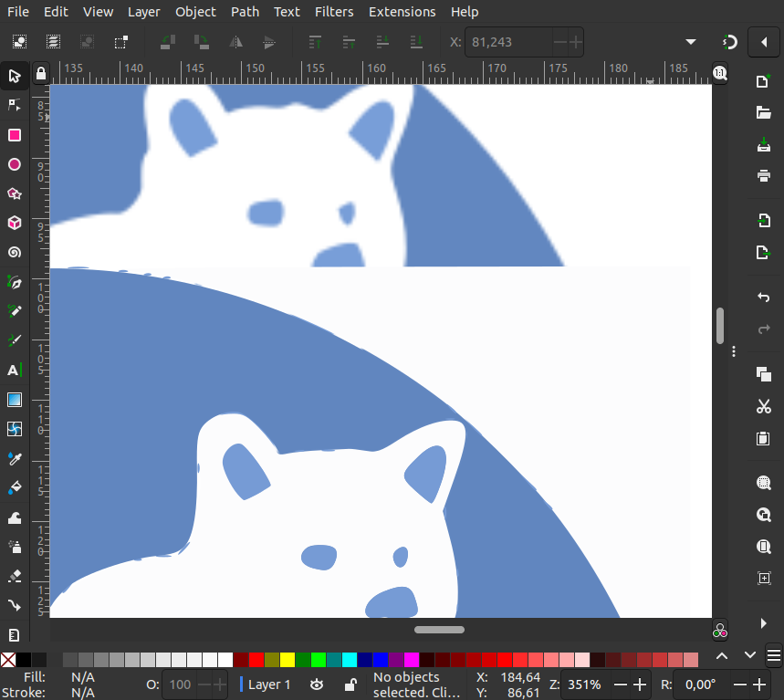
Task: Pick the yellow palette swatch
Action: (x=287, y=660)
